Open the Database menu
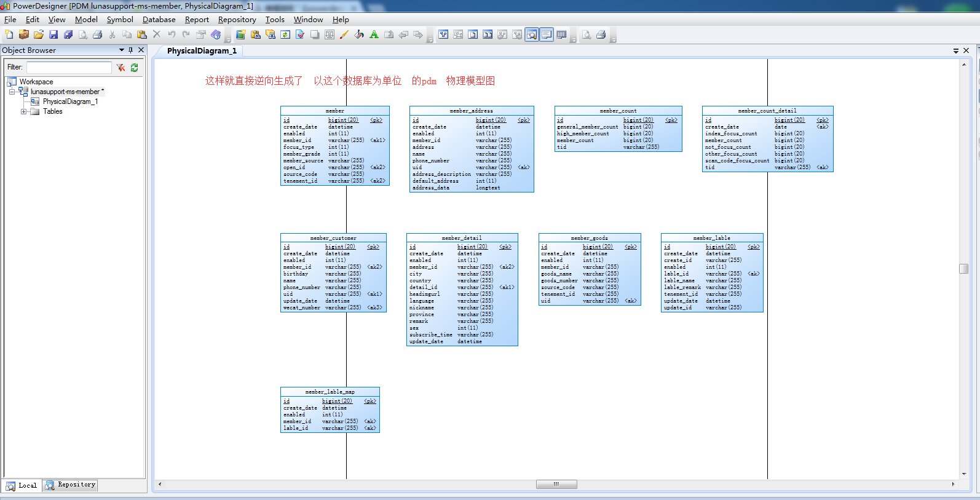Screen dimensions: 980x500 click(159, 20)
